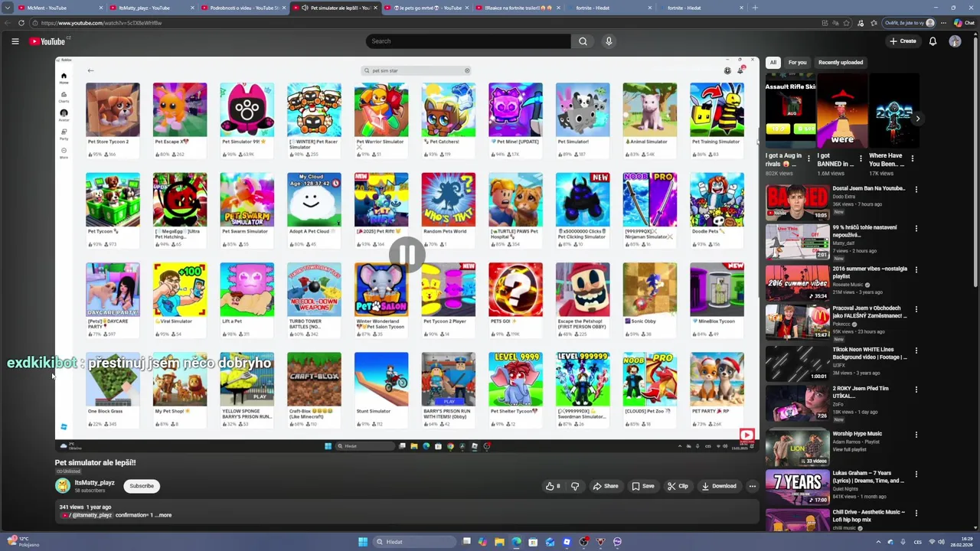Subscribe to ItsMatty_playz

[x=142, y=486]
